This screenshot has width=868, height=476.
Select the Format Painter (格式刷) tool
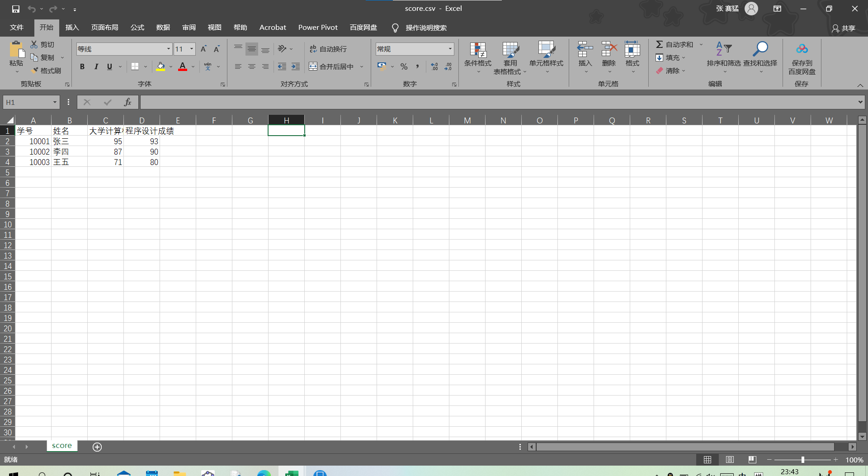(x=46, y=71)
